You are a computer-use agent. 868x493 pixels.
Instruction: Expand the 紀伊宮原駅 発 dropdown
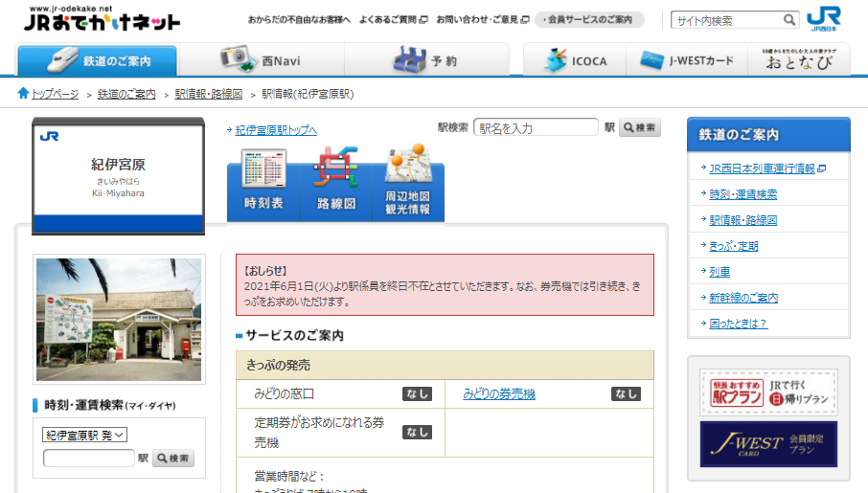(x=84, y=435)
